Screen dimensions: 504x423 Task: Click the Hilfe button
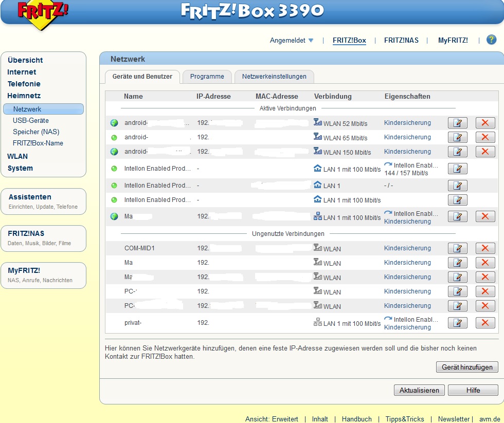[473, 390]
